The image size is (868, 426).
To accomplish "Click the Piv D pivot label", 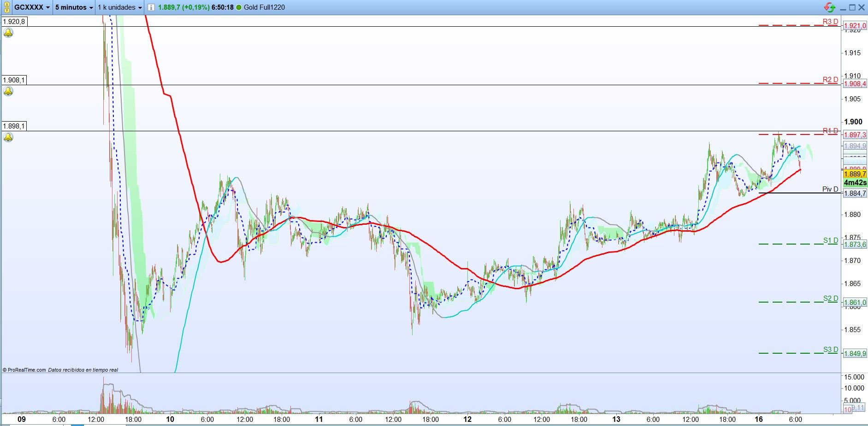I will coord(830,189).
